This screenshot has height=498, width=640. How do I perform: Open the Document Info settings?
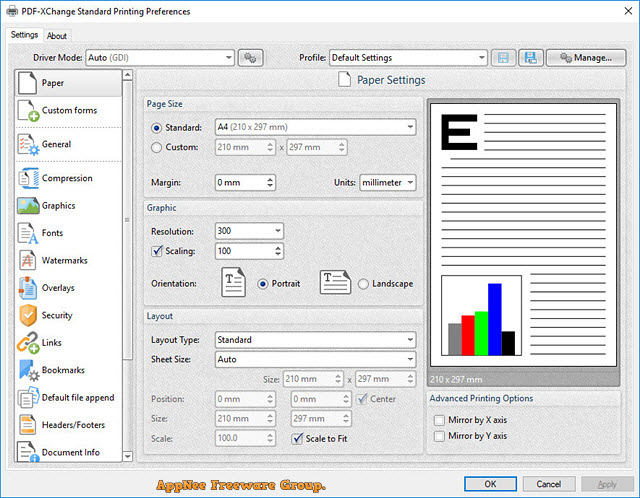click(x=69, y=451)
